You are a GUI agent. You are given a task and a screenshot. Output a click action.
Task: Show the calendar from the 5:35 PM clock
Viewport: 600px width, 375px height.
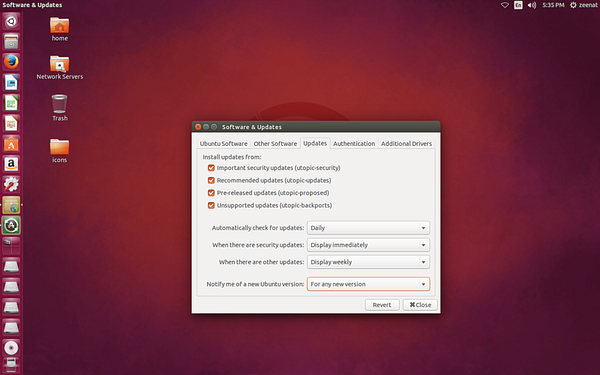click(x=553, y=5)
